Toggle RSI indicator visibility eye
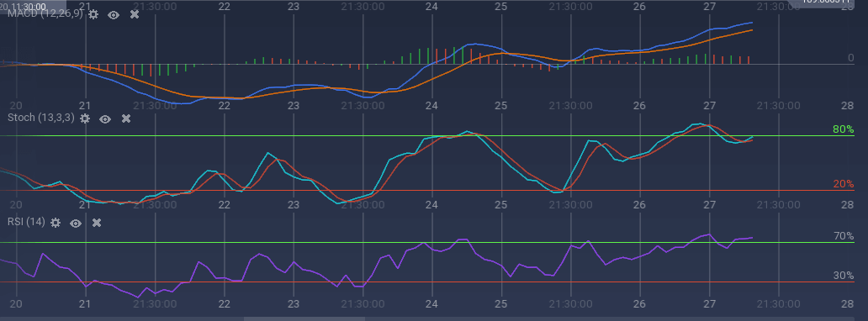 point(76,223)
